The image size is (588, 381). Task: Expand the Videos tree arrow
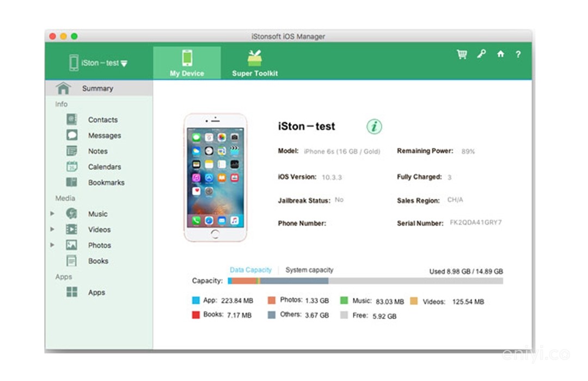[52, 230]
